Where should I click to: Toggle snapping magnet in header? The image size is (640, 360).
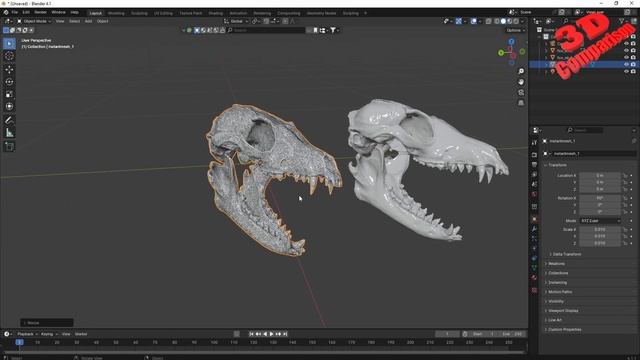pos(266,21)
